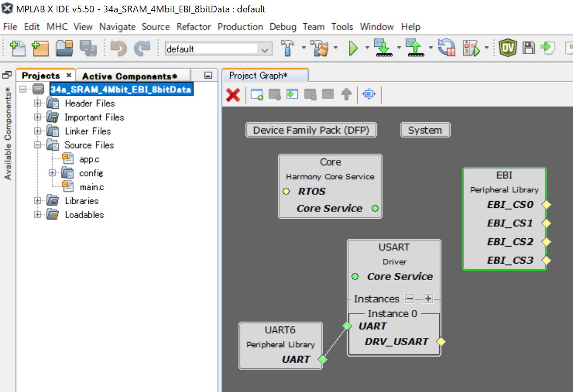This screenshot has width=573, height=392.
Task: Select the EBI Peripheral Library title
Action: point(504,175)
